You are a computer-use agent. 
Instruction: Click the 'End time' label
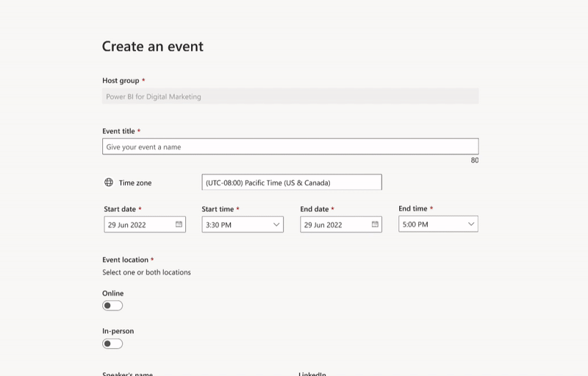(413, 209)
